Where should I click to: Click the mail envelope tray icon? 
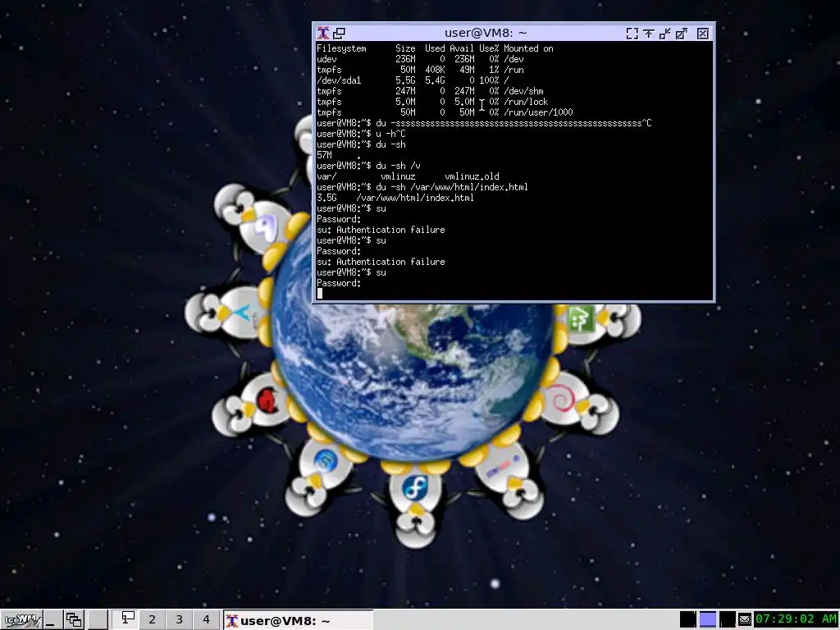pyautogui.click(x=745, y=620)
